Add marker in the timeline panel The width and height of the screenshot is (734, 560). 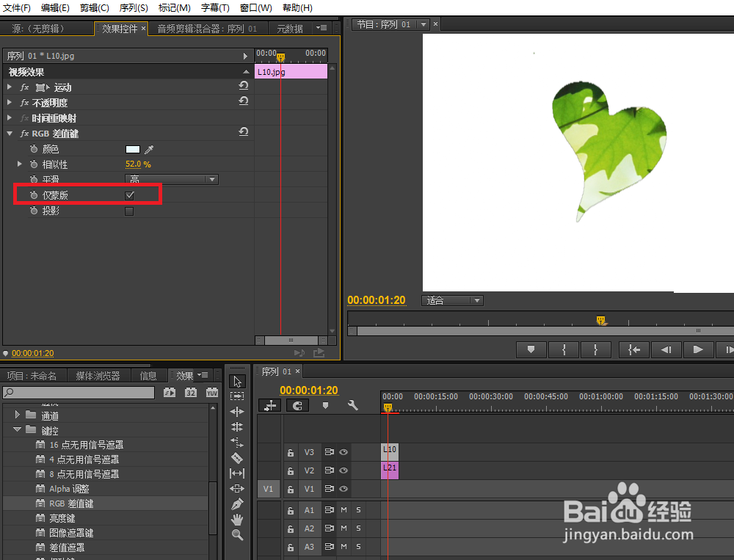tap(325, 405)
